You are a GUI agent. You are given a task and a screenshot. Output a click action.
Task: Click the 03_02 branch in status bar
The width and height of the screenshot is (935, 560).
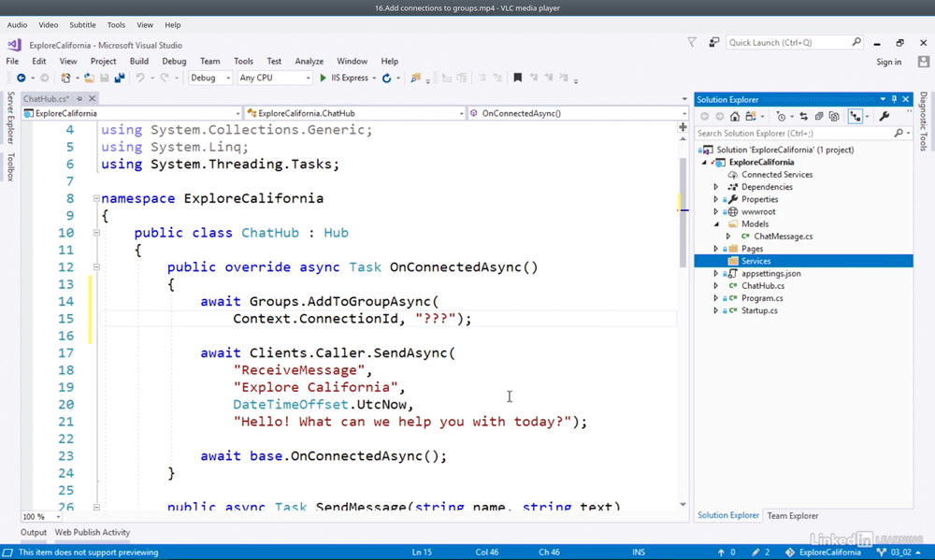pos(899,553)
